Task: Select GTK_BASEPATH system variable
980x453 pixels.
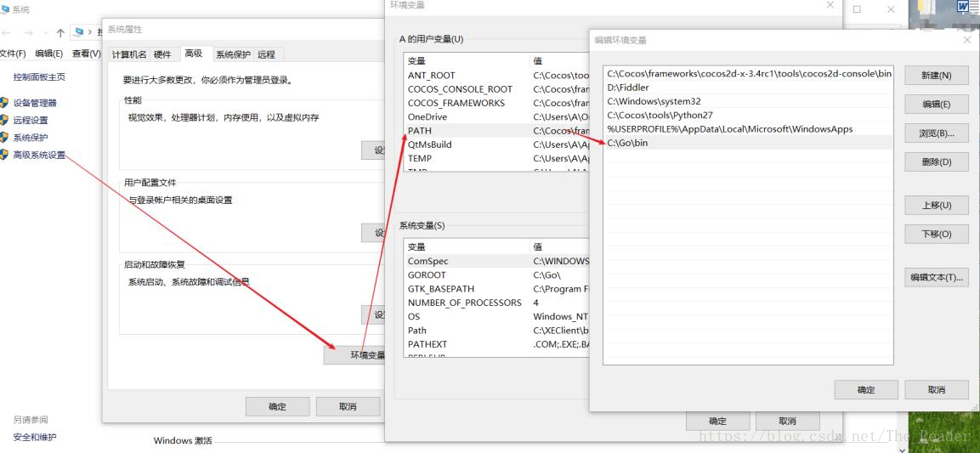Action: [x=497, y=289]
